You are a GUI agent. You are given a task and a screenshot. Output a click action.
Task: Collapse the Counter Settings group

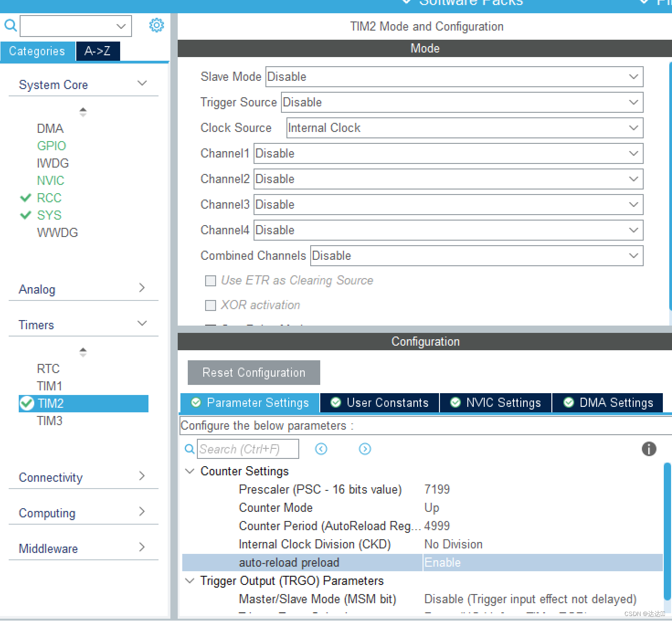pyautogui.click(x=189, y=471)
